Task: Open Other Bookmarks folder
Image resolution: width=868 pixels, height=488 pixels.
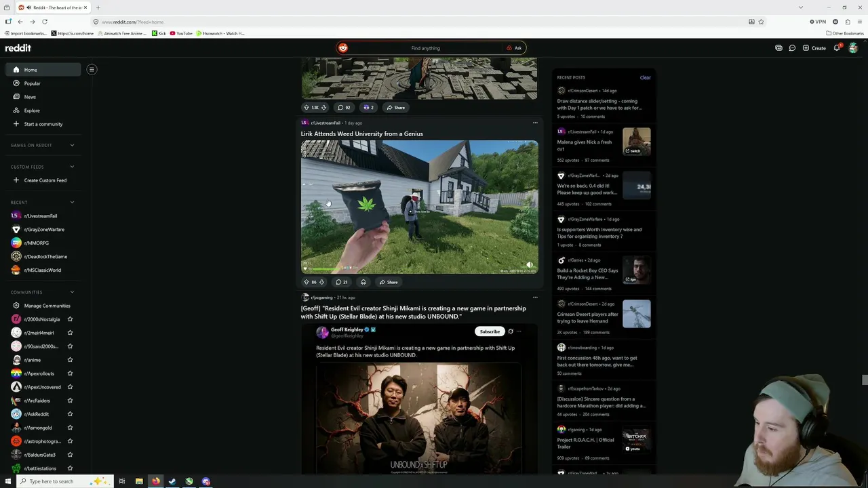Action: (x=845, y=33)
